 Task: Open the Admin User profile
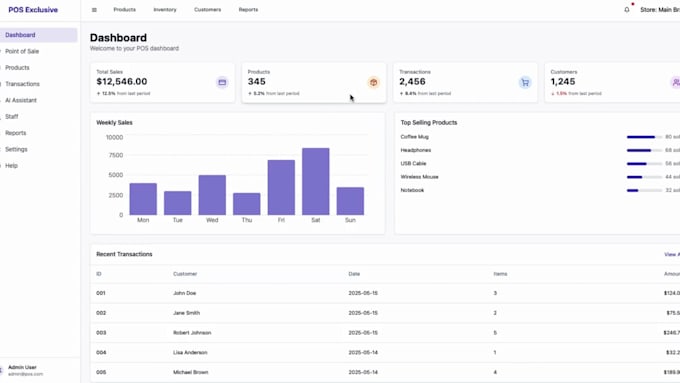(x=25, y=370)
